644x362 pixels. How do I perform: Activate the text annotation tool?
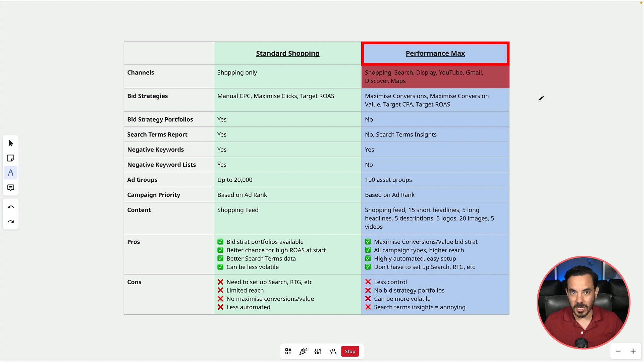11,173
